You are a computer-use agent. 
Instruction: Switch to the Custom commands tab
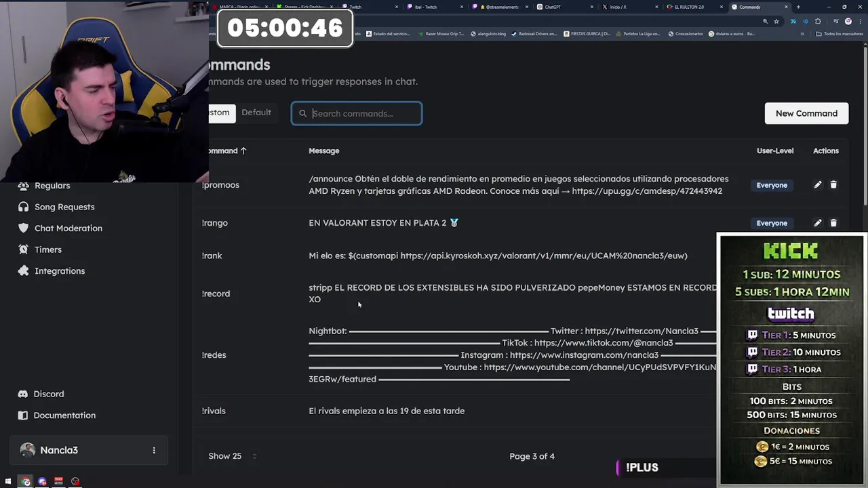tap(222, 113)
